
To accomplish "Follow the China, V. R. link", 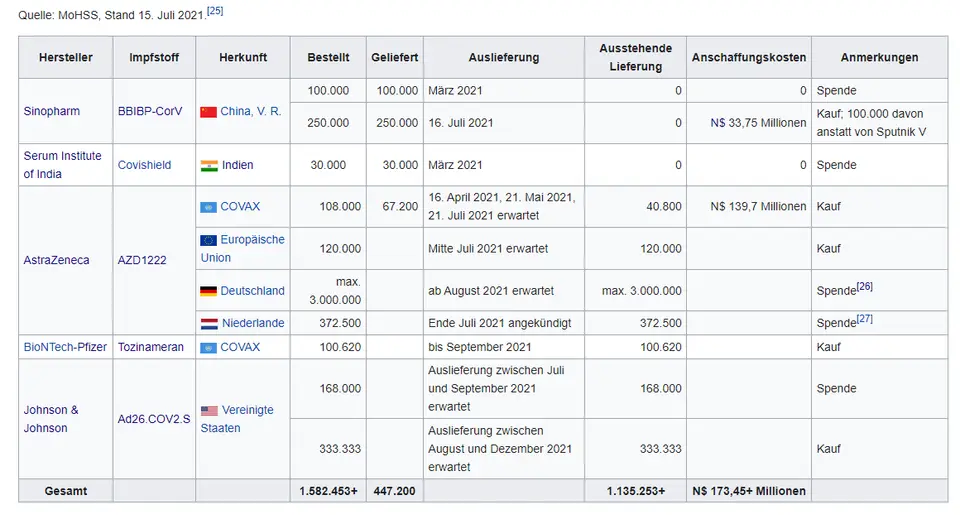I will 250,111.
